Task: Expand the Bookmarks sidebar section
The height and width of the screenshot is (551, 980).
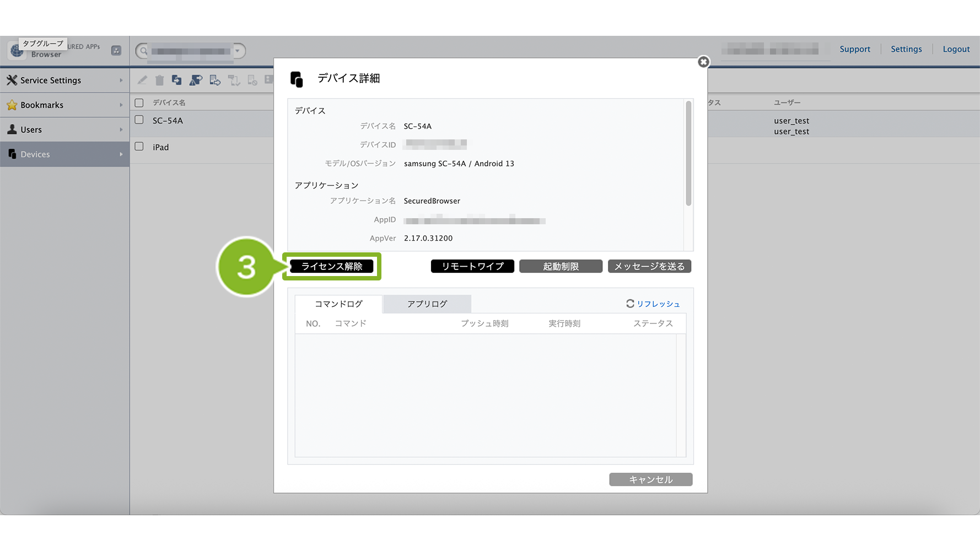Action: pyautogui.click(x=64, y=105)
